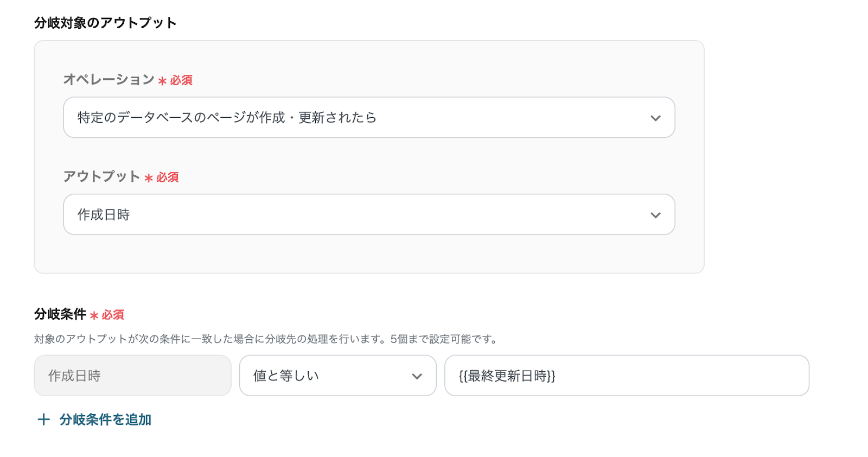Click the {{最終更新日時}} value input field
Viewport: 868px width, 457px height.
(627, 376)
